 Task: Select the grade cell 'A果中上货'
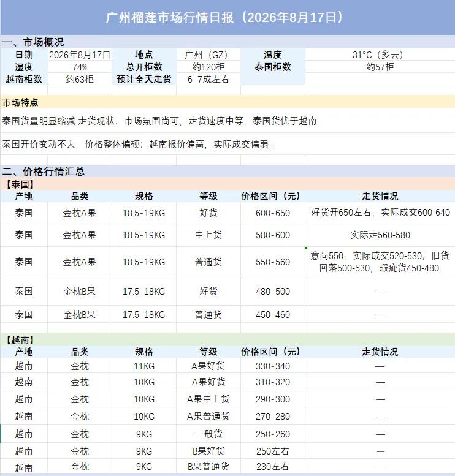tap(208, 399)
